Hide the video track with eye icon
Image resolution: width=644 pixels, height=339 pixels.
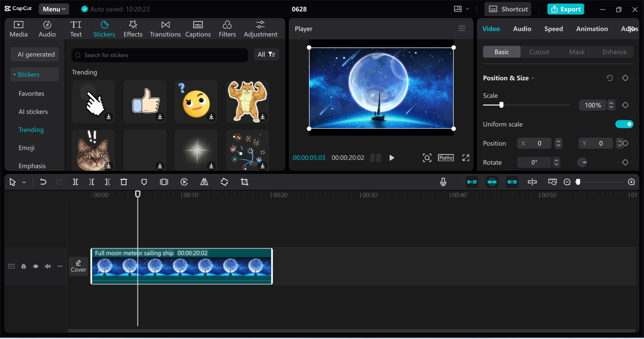[36, 267]
